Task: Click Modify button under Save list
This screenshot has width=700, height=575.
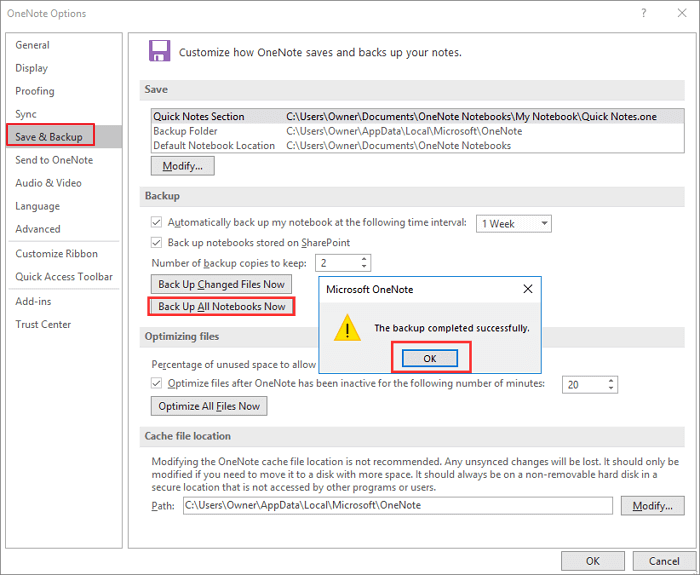Action: pos(183,166)
